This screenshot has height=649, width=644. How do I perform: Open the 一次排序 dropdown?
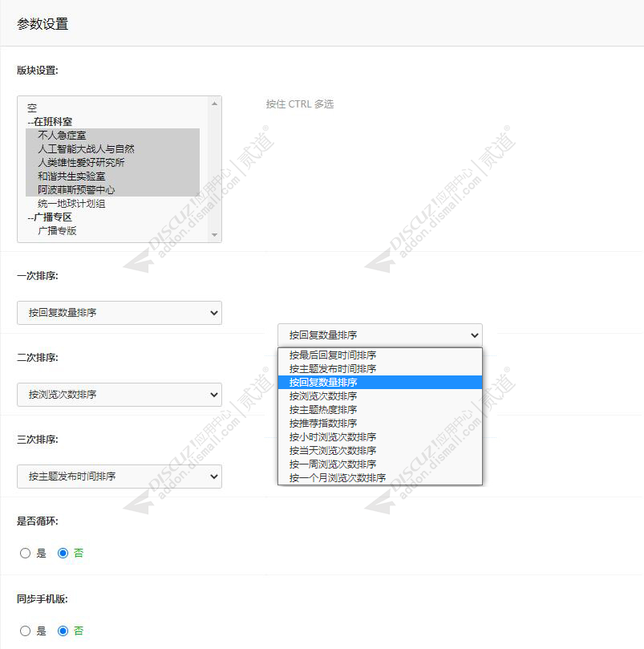pos(119,313)
